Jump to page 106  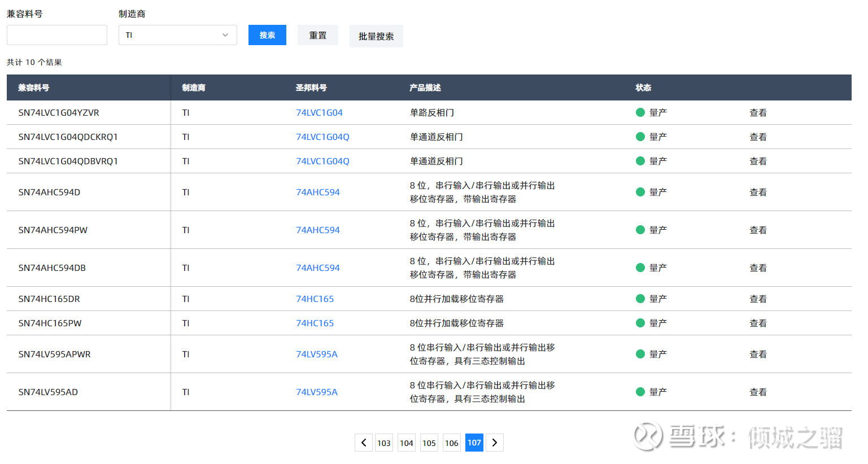452,443
